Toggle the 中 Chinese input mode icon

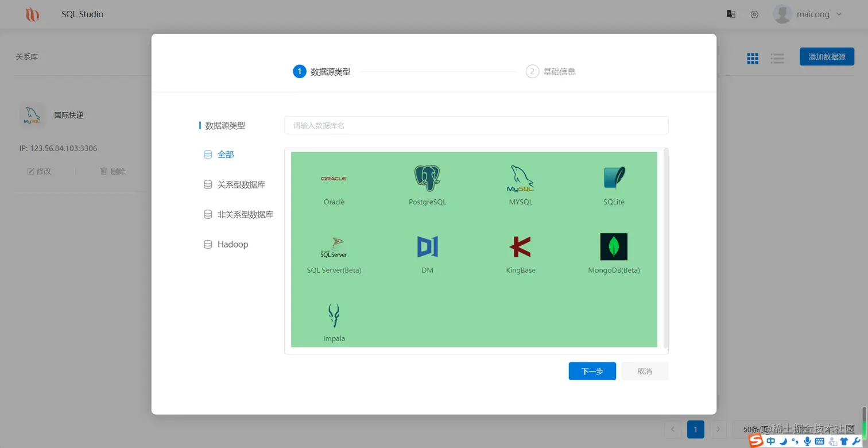(x=771, y=441)
